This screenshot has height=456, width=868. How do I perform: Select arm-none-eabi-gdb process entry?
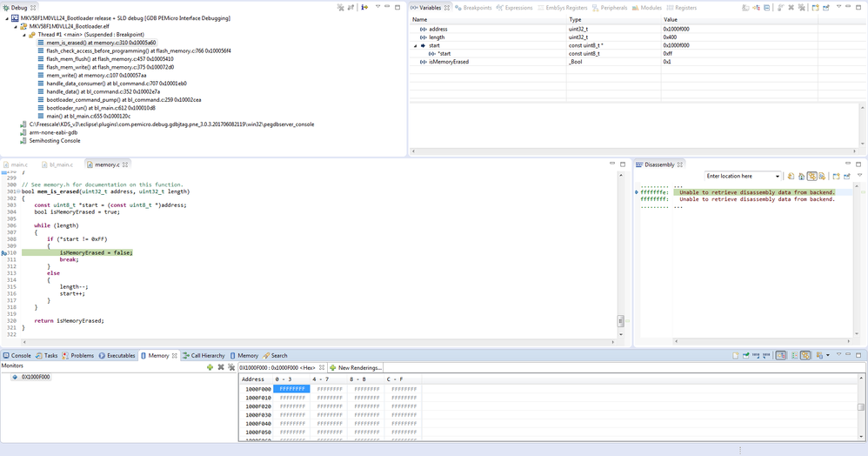(49, 132)
